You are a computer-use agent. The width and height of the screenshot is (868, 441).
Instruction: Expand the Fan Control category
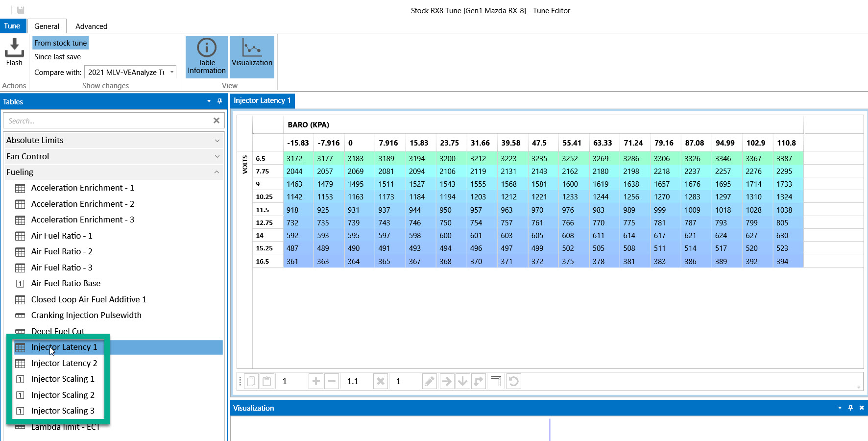pos(114,156)
